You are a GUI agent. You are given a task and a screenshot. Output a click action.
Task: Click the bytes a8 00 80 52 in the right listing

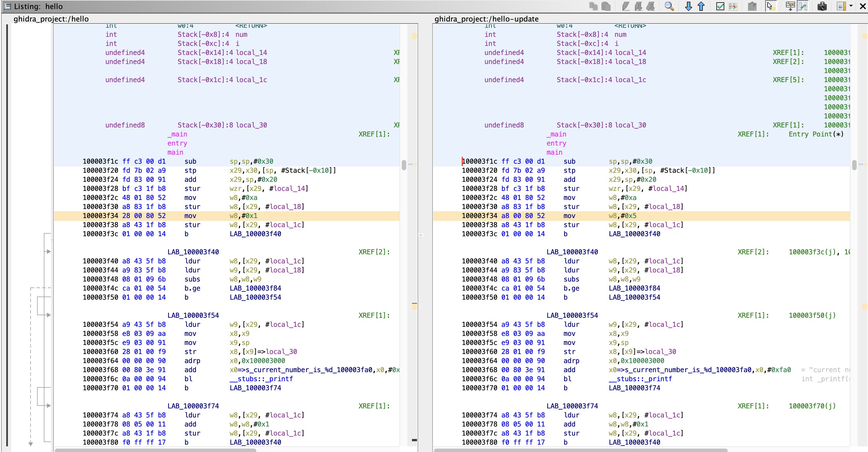pos(523,216)
